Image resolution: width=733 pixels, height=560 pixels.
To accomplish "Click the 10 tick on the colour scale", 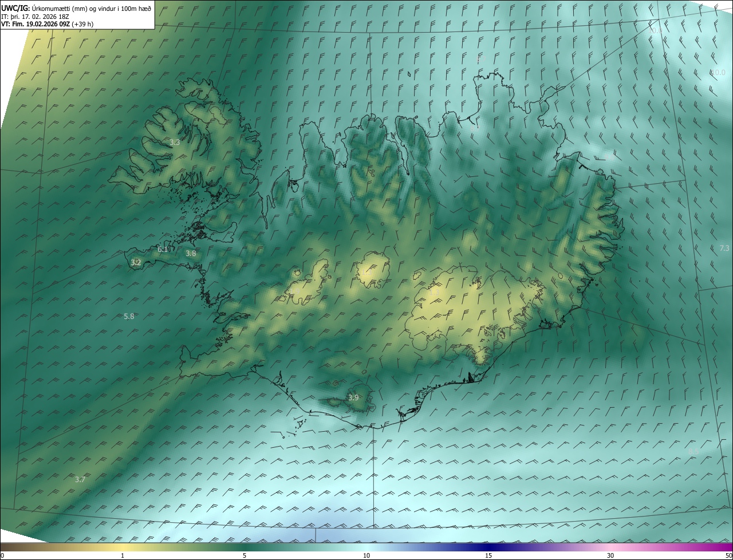I will (x=366, y=555).
